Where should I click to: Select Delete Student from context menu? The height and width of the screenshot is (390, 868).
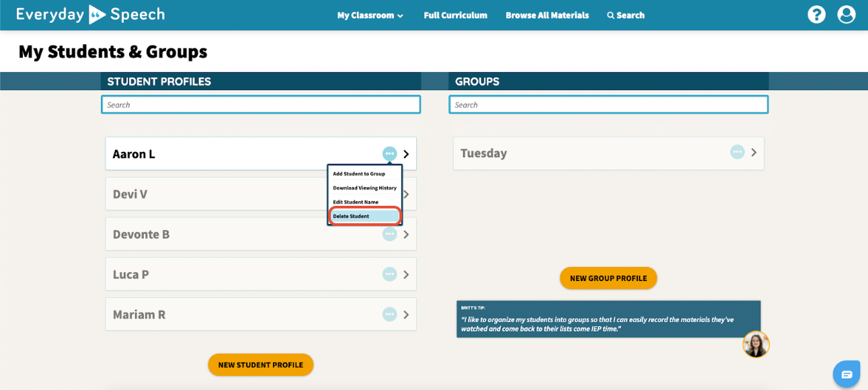tap(365, 216)
